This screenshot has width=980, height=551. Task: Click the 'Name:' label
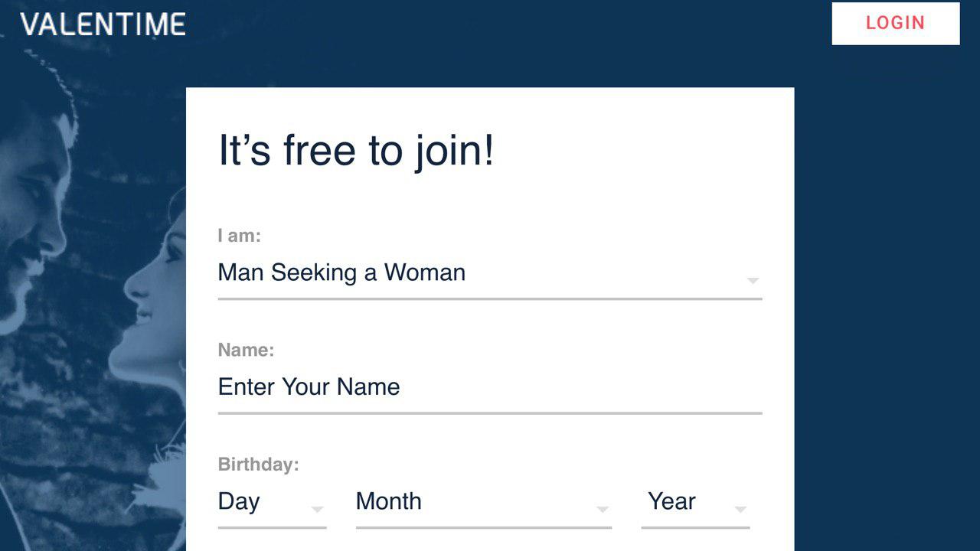tap(245, 350)
